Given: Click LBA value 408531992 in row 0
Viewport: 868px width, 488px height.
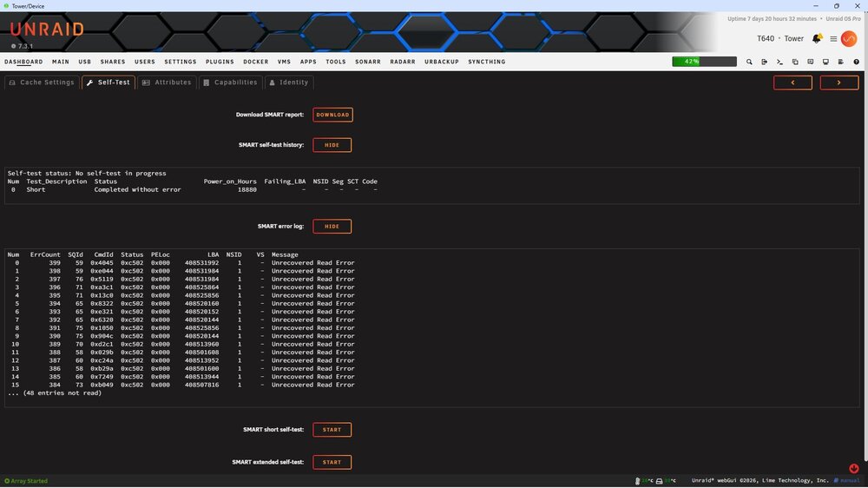Looking at the screenshot, I should point(202,263).
